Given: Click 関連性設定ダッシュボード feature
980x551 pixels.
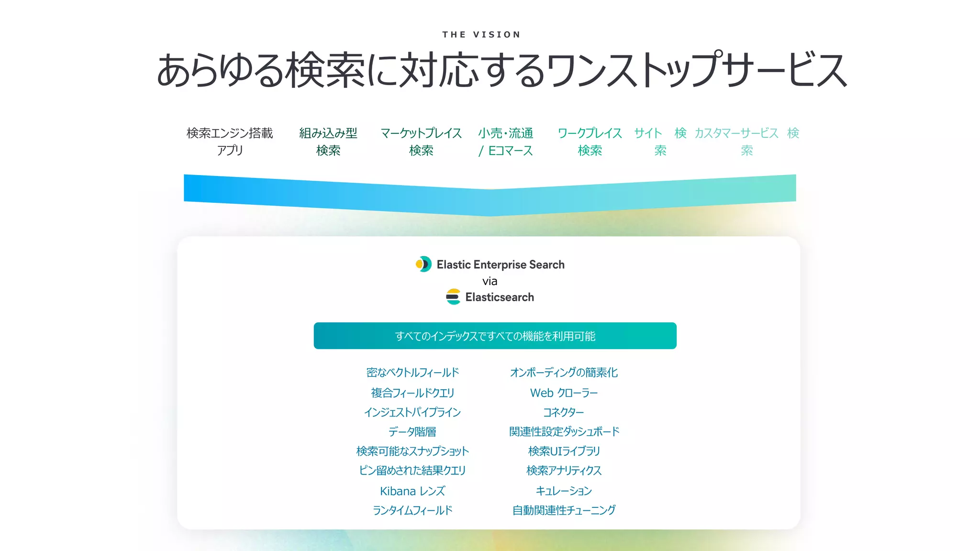Looking at the screenshot, I should (564, 432).
